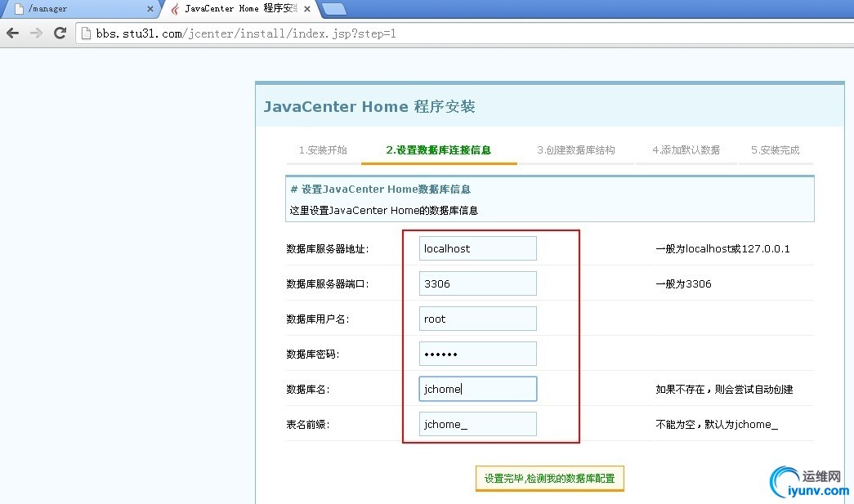Focus the database name field containing jchome
Image resolution: width=854 pixels, height=504 pixels.
point(477,389)
